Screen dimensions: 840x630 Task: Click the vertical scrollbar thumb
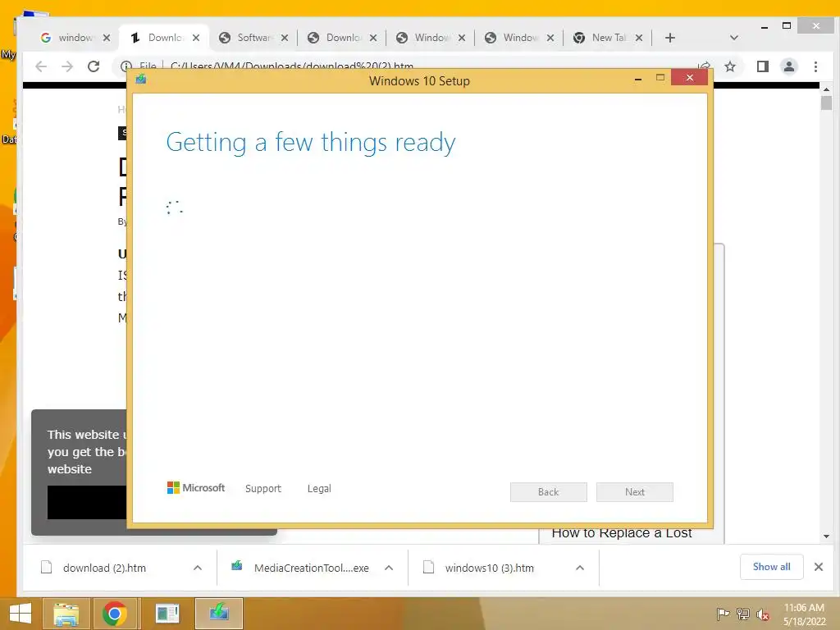826,103
